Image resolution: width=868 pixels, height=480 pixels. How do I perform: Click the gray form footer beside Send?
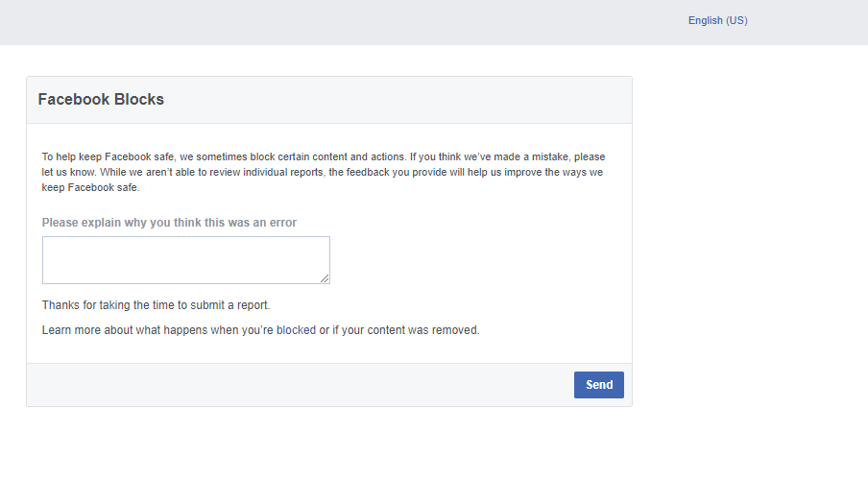click(299, 385)
